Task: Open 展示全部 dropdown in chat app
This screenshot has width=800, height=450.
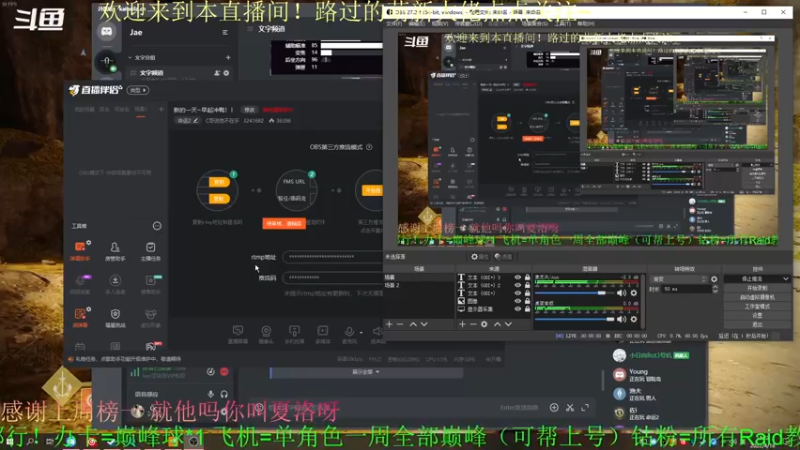Action: click(366, 372)
